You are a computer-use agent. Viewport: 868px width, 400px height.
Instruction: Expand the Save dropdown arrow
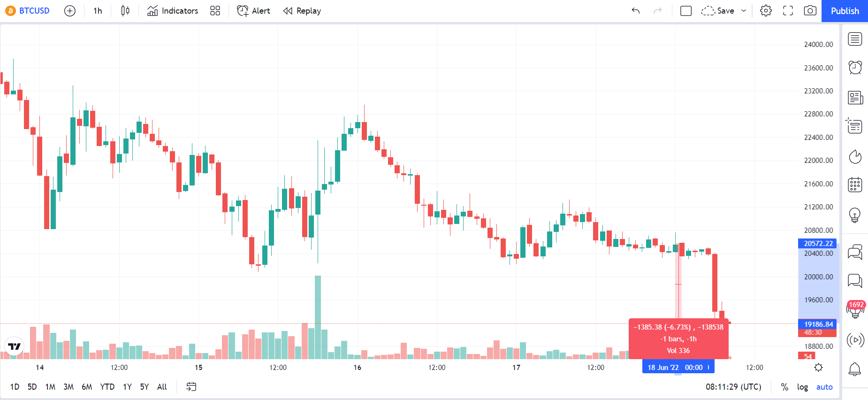coord(744,11)
